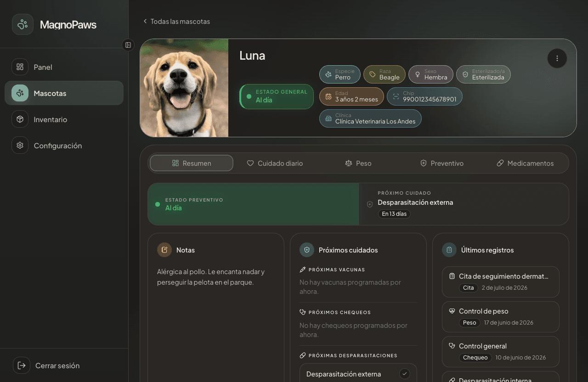The width and height of the screenshot is (588, 382).
Task: Click the Estado general Al día badge
Action: point(277,96)
